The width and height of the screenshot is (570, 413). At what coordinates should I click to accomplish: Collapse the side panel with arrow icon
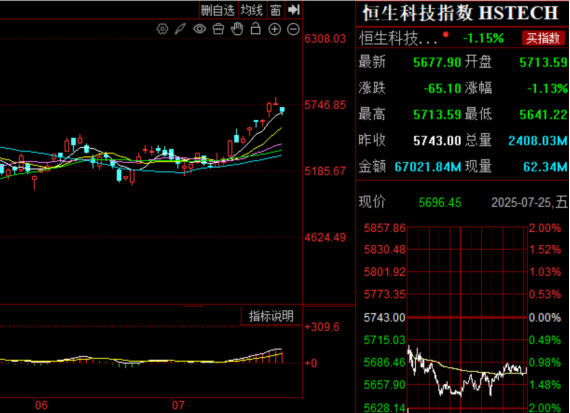click(x=294, y=10)
